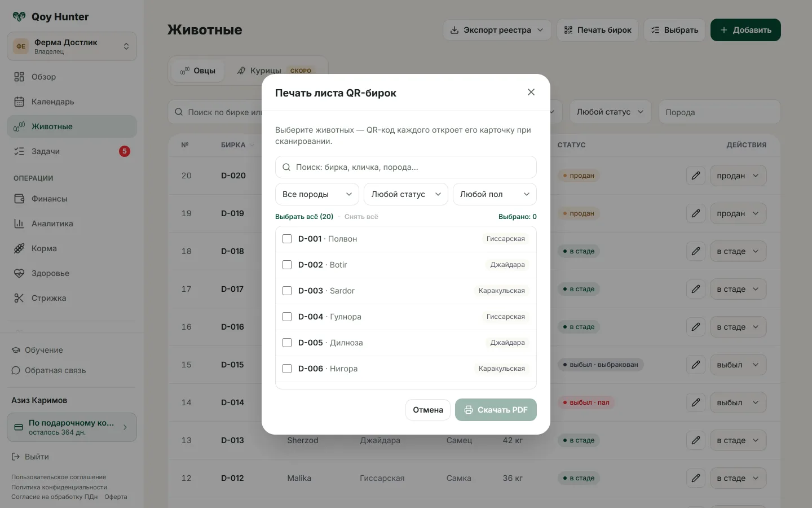The image size is (812, 508).
Task: Click the edit pencil for row D-018
Action: click(x=696, y=251)
